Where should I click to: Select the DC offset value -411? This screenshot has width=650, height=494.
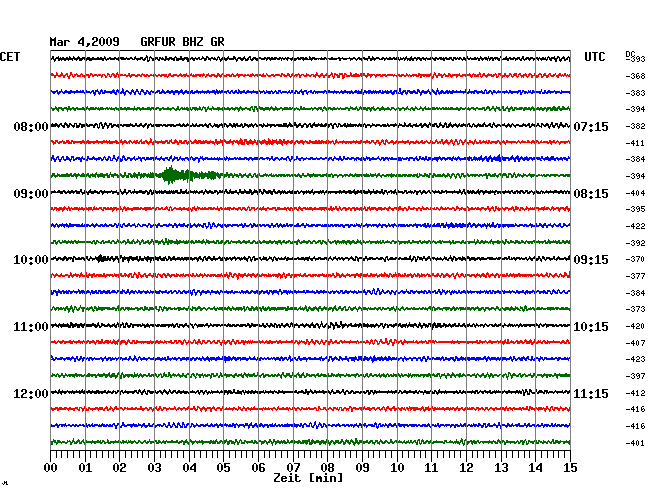click(x=635, y=143)
